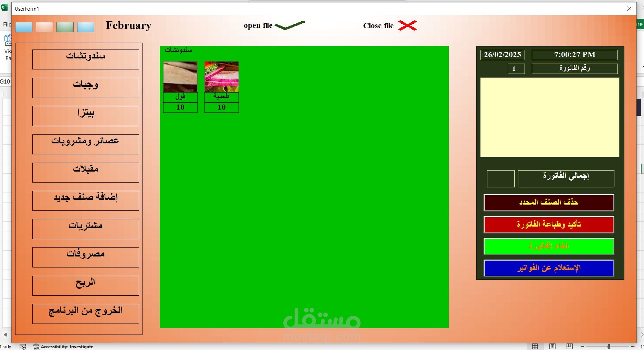Click the Excel Name Box showing G10
Image resolution: width=644 pixels, height=350 pixels.
point(5,81)
